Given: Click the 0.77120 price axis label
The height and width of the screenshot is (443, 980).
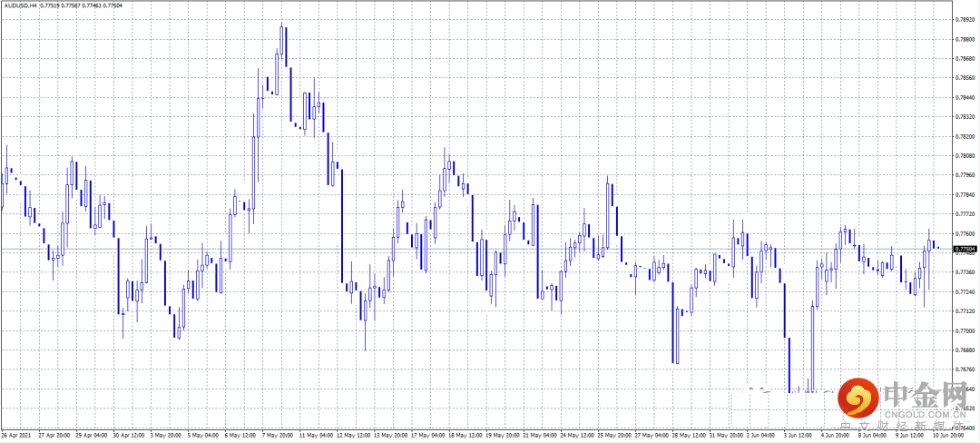Looking at the screenshot, I should click(965, 311).
